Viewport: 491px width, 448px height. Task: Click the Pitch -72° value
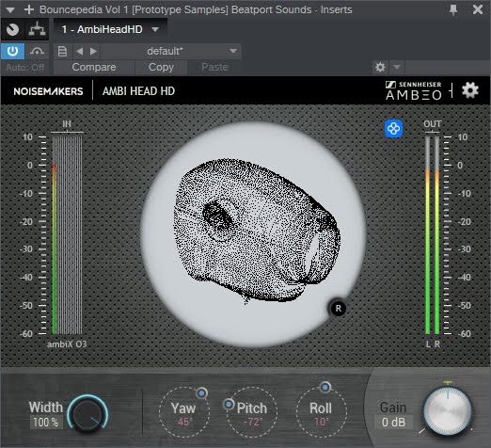click(253, 422)
